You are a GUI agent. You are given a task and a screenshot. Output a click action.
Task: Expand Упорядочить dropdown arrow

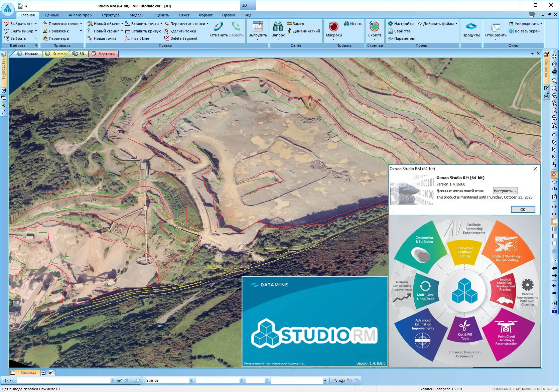[541, 24]
